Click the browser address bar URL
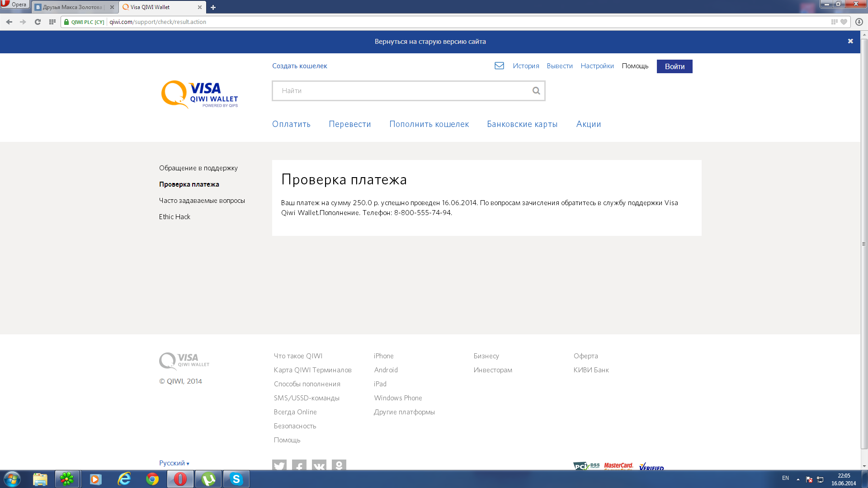The width and height of the screenshot is (868, 488). [158, 22]
